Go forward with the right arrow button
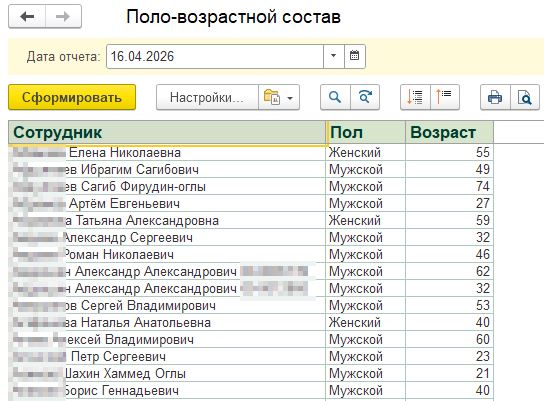This screenshot has height=401, width=544. tap(63, 16)
